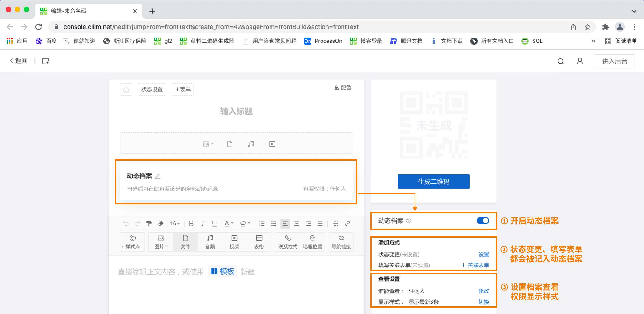Open the search magnifier in page header
The height and width of the screenshot is (314, 644).
561,61
